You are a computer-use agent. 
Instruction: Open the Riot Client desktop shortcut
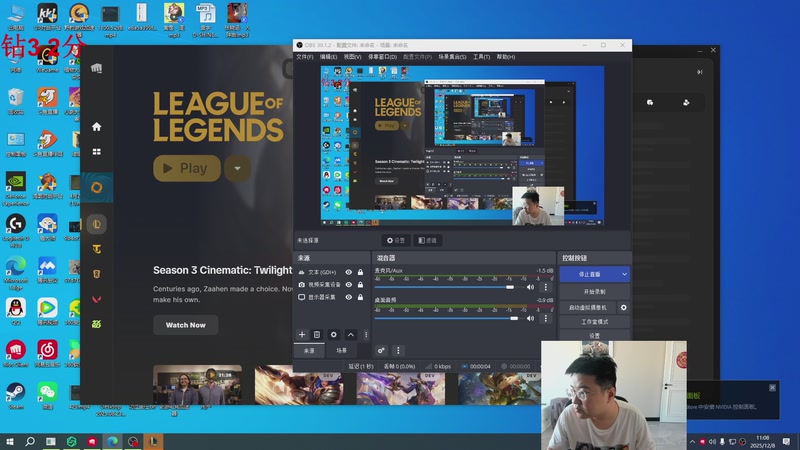(15, 354)
